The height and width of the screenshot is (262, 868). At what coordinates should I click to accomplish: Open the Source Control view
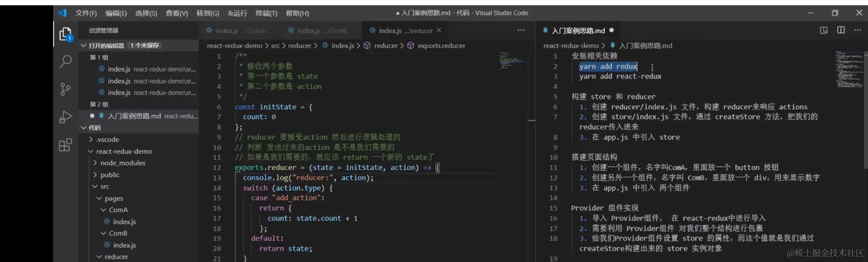[65, 89]
